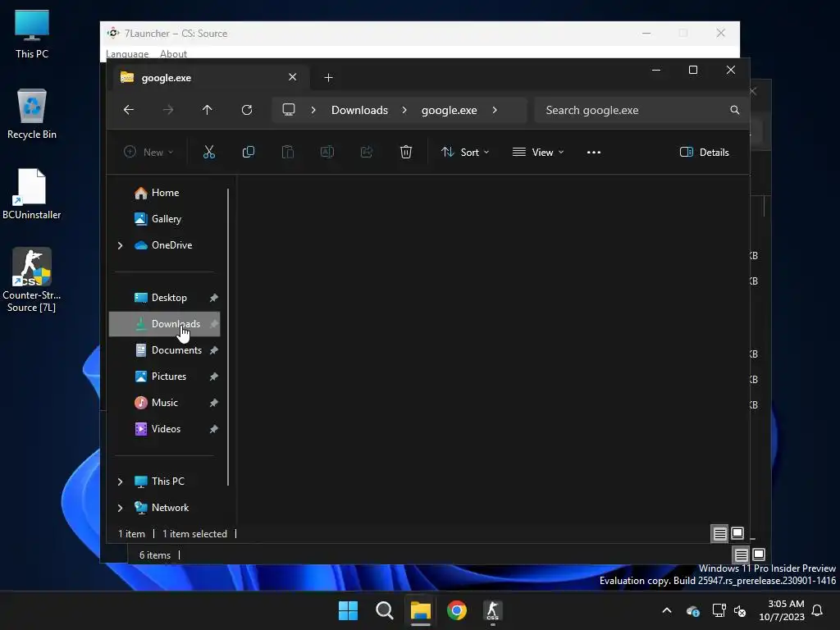Viewport: 840px width, 630px height.
Task: Unpin Videos pin icon
Action: click(214, 429)
